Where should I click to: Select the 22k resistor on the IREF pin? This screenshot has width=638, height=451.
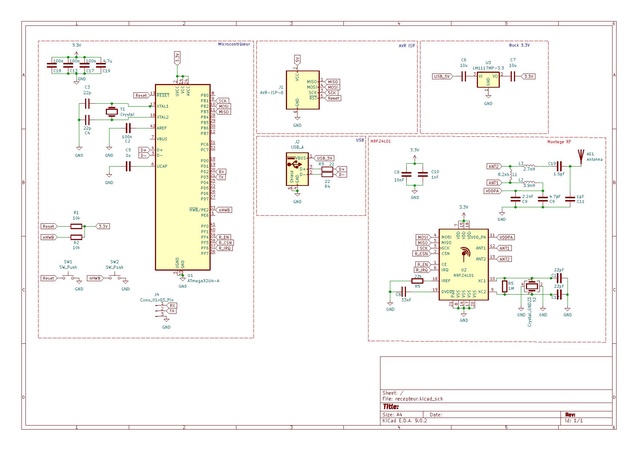[x=417, y=280]
